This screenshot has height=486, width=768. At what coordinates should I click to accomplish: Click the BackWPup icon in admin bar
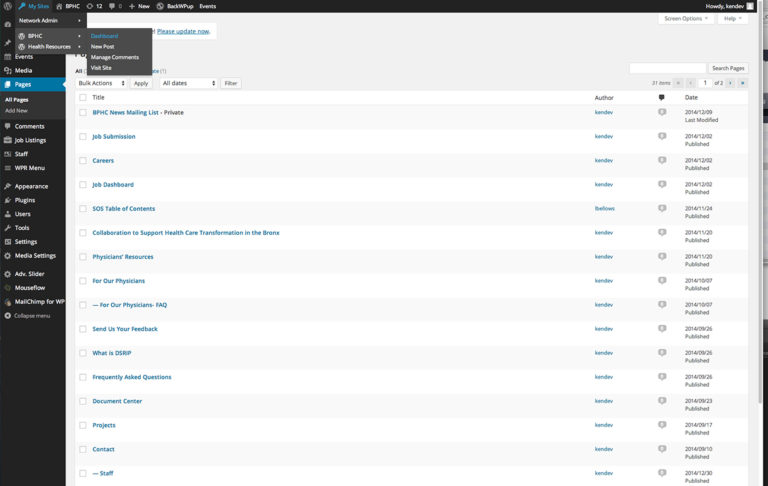tap(161, 6)
